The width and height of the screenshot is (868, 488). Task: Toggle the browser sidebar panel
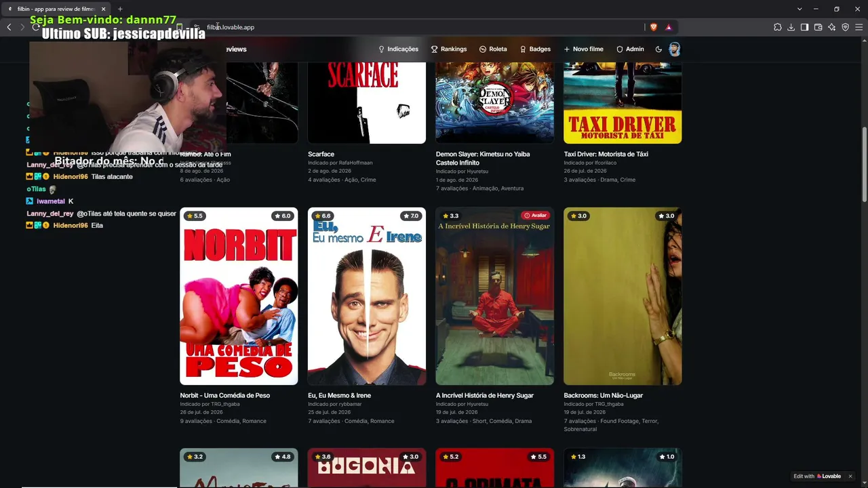(804, 27)
